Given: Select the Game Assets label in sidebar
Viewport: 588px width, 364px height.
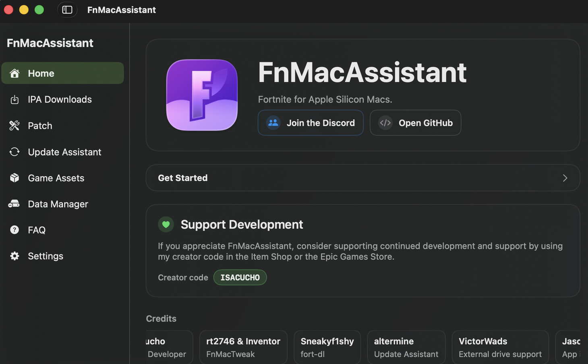Looking at the screenshot, I should click(56, 178).
